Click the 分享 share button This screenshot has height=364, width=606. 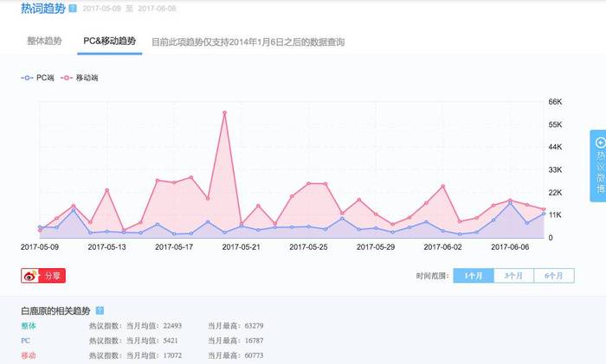click(x=43, y=276)
